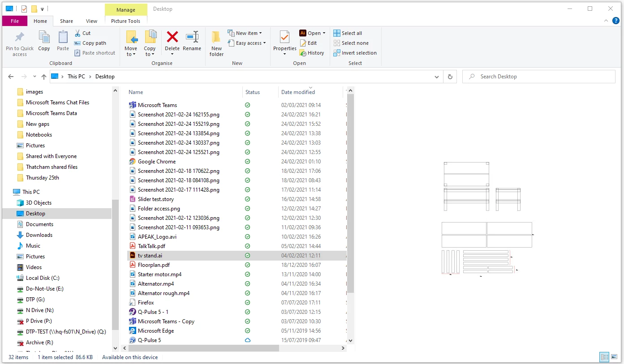Open the Picture Tools tab
Image resolution: width=624 pixels, height=364 pixels.
point(125,21)
